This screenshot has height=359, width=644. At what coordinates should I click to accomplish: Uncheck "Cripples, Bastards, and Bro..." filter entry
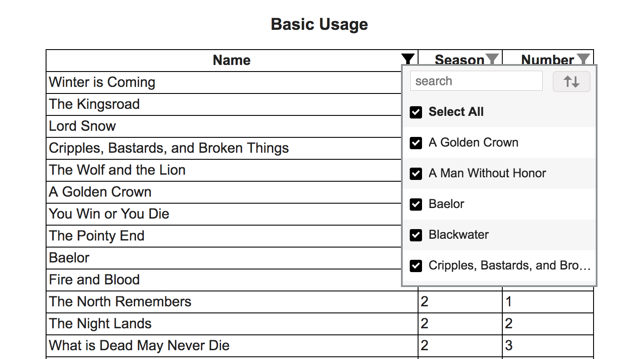point(415,266)
